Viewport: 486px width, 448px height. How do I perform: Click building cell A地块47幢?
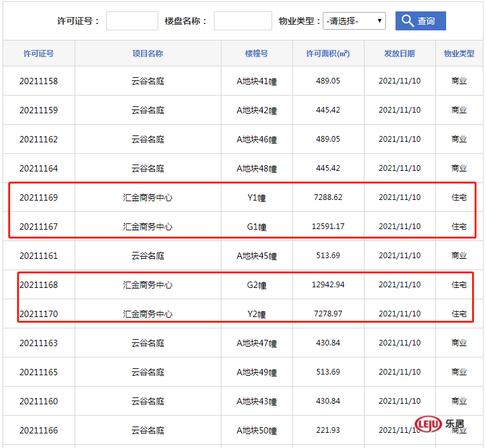[x=257, y=344]
